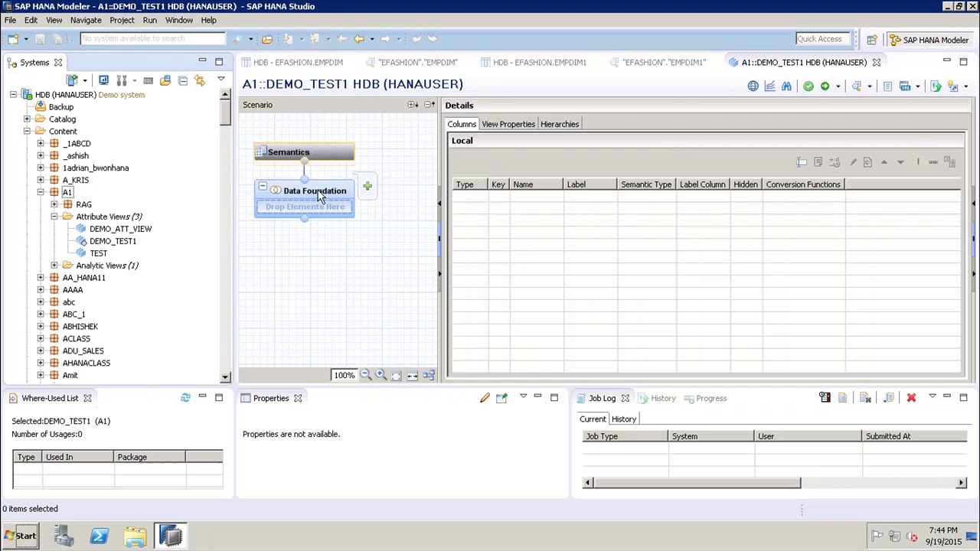Image resolution: width=980 pixels, height=551 pixels.
Task: Open the Window menu
Action: coord(179,20)
